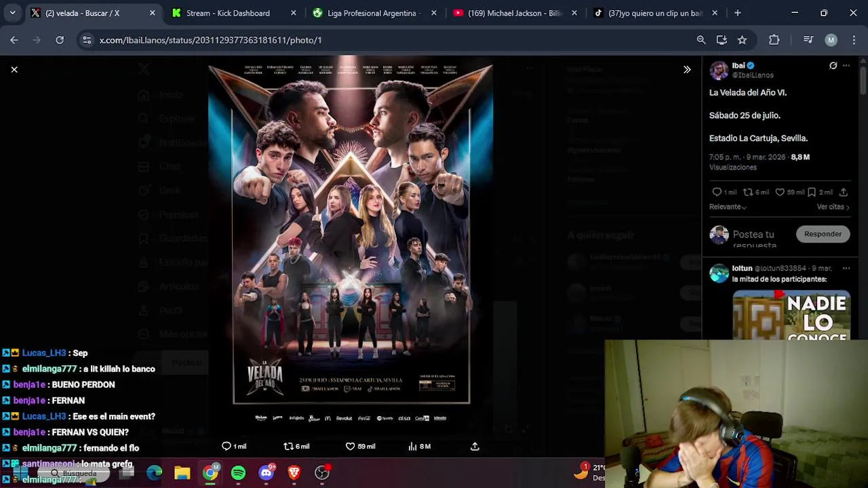868x488 pixels.
Task: Open Ibai's profile avatar in sidebar
Action: [x=719, y=70]
